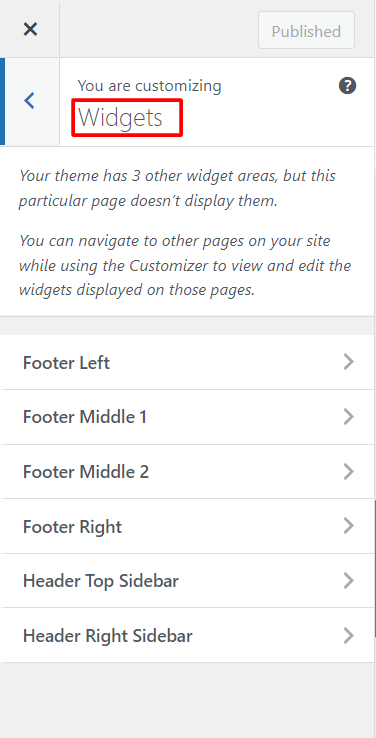Viewport: 376px width, 738px height.
Task: Open the Footer Left widget area
Action: coord(187,362)
